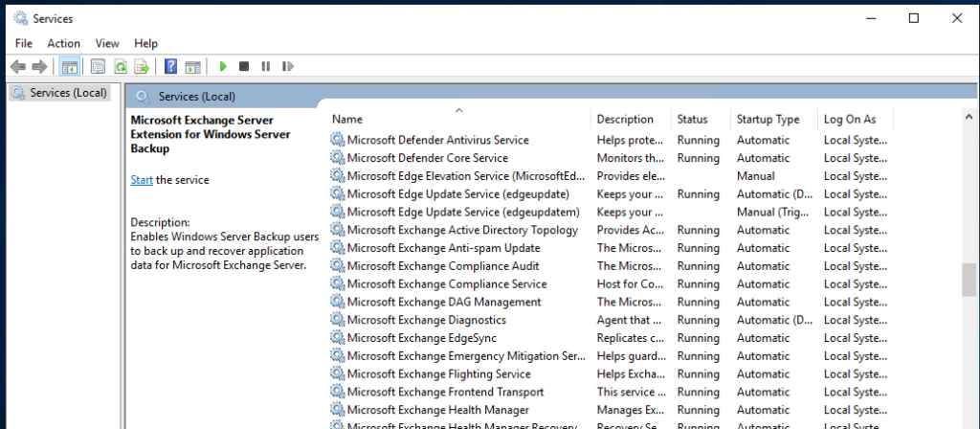Click the vertical scrollbar thumb
Viewport: 980px width, 429px height.
pyautogui.click(x=969, y=280)
